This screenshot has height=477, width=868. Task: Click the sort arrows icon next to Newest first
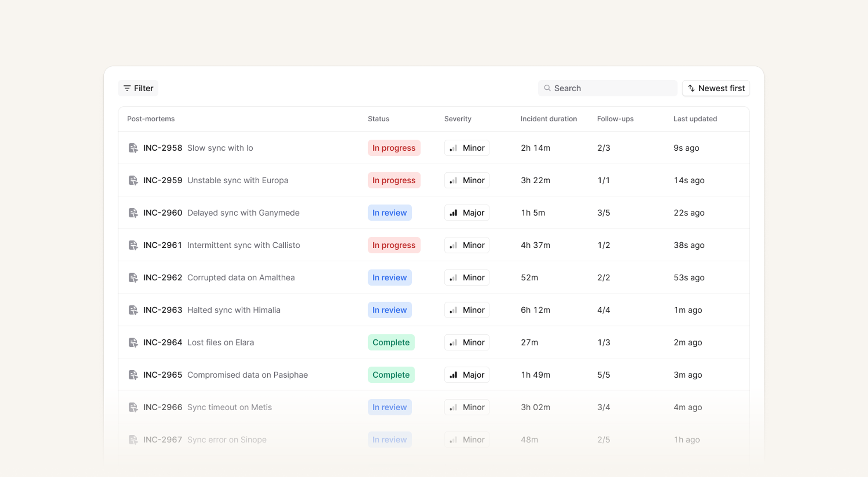pyautogui.click(x=691, y=88)
